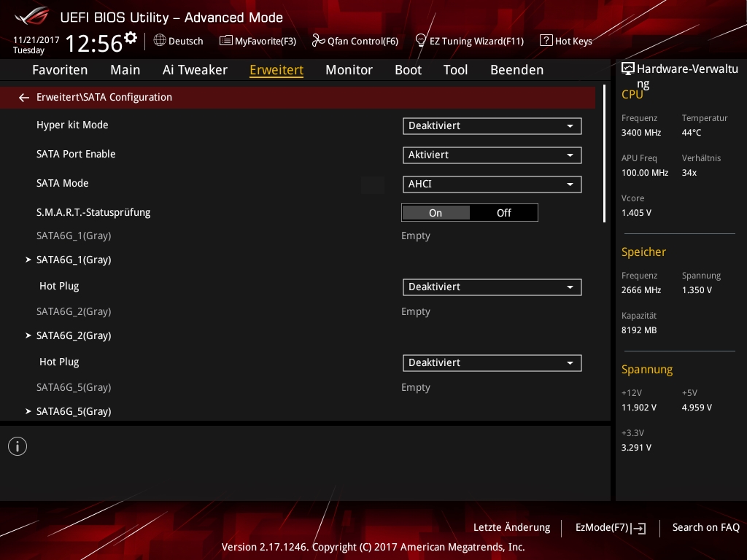Screen dimensions: 747x560
Task: Click the back arrow in SATA Configuration breadcrumb
Action: pyautogui.click(x=24, y=97)
